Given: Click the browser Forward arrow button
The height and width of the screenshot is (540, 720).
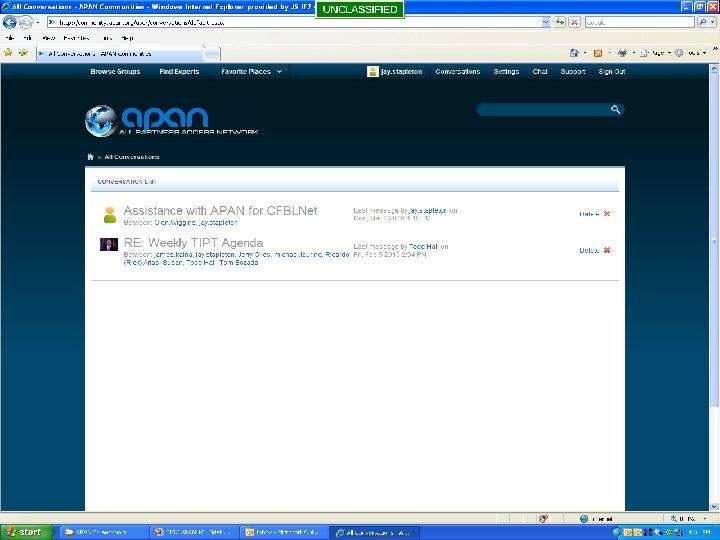Looking at the screenshot, I should [25, 22].
